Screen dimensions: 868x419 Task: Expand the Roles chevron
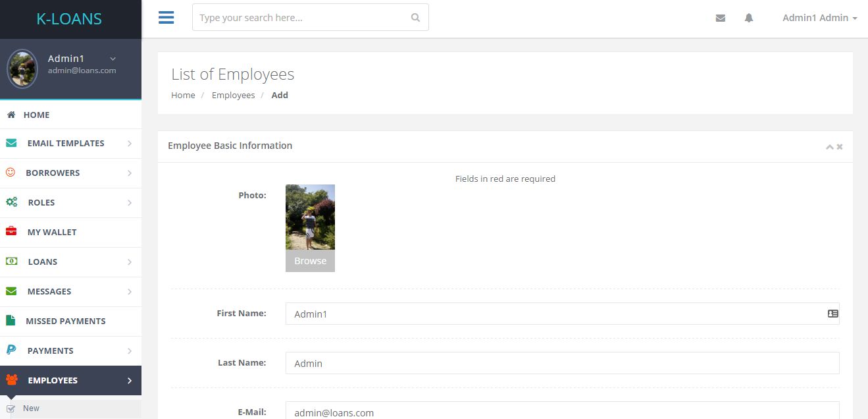[x=130, y=203]
